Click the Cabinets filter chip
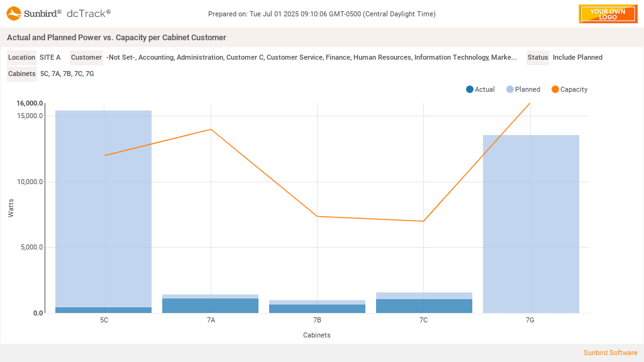Viewport: 644px width, 362px height. pos(21,74)
